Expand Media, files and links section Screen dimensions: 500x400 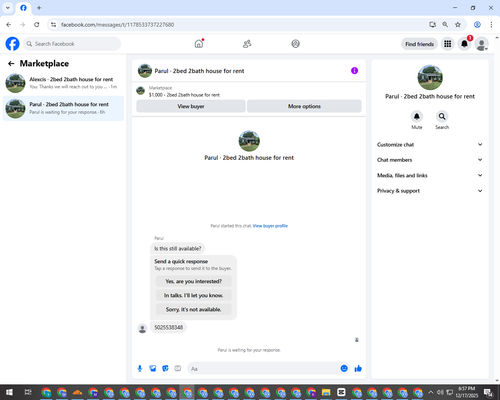point(430,175)
